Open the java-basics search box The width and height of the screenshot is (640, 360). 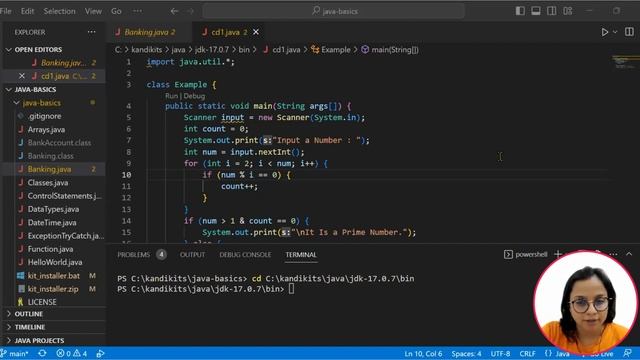coord(333,11)
